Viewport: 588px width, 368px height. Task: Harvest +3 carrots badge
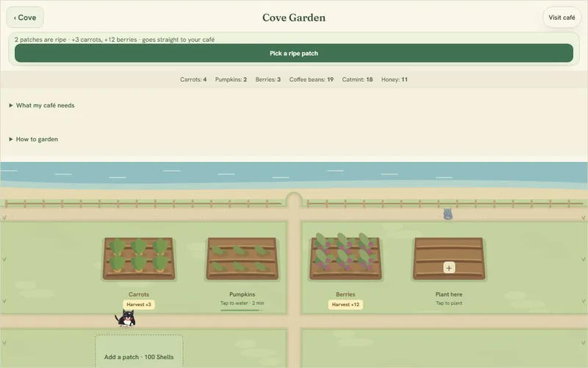click(139, 305)
